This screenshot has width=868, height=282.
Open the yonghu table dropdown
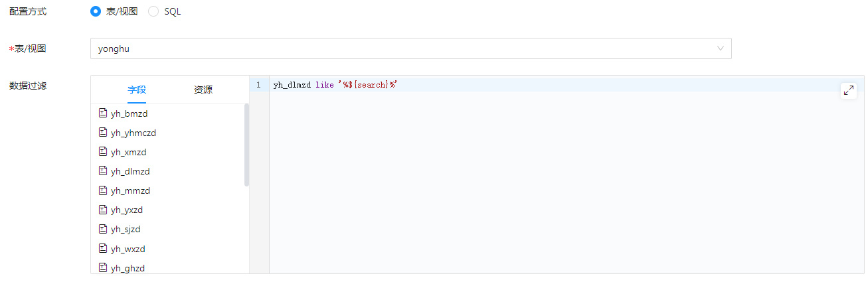[x=398, y=48]
